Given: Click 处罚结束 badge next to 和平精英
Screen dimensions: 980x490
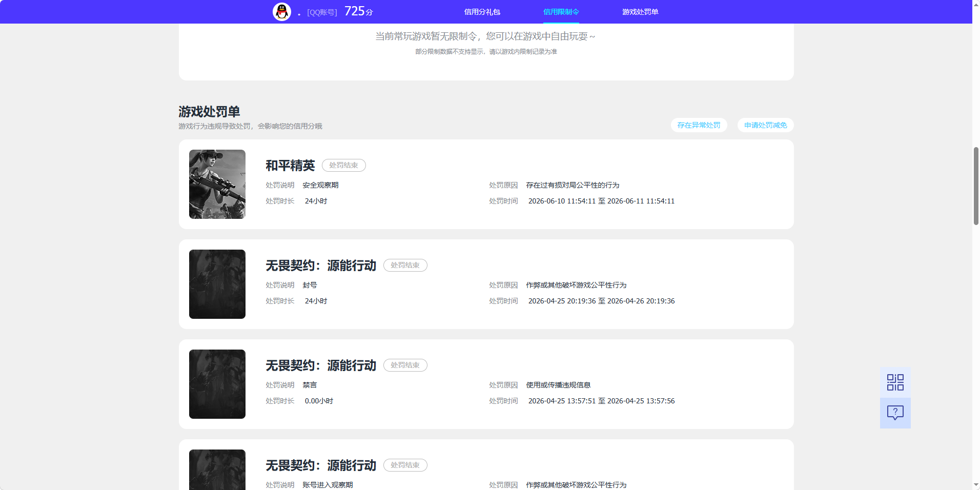Looking at the screenshot, I should pos(343,165).
